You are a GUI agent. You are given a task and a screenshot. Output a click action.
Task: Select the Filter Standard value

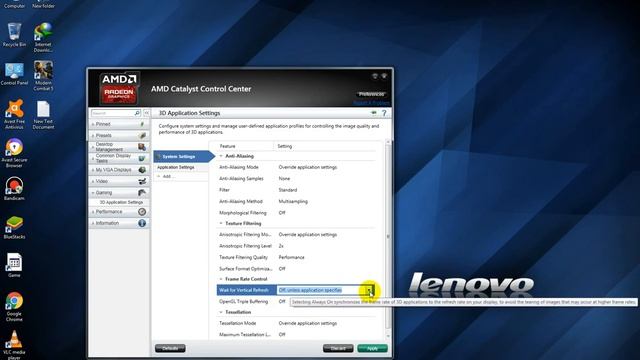[288, 190]
